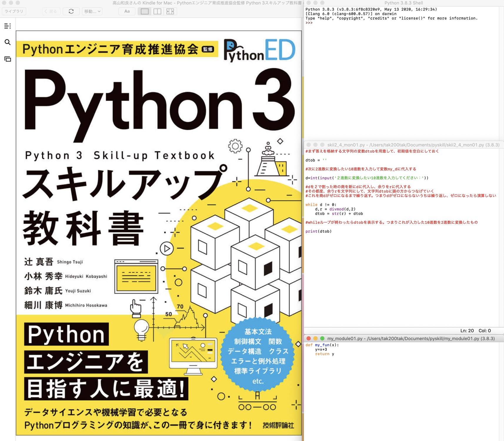Click the my_module01.py window title
Viewport: 504px width, 441px height.
(411, 339)
